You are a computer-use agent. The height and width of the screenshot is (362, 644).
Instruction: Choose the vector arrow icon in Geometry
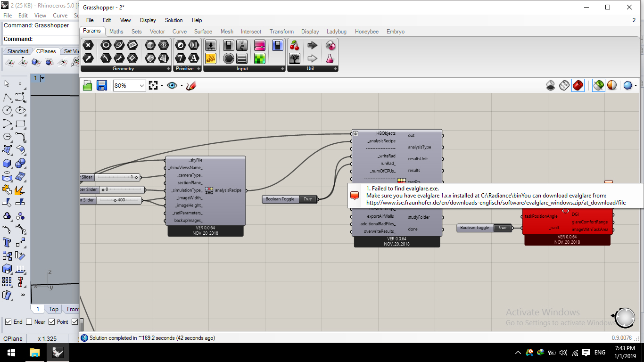tap(88, 58)
